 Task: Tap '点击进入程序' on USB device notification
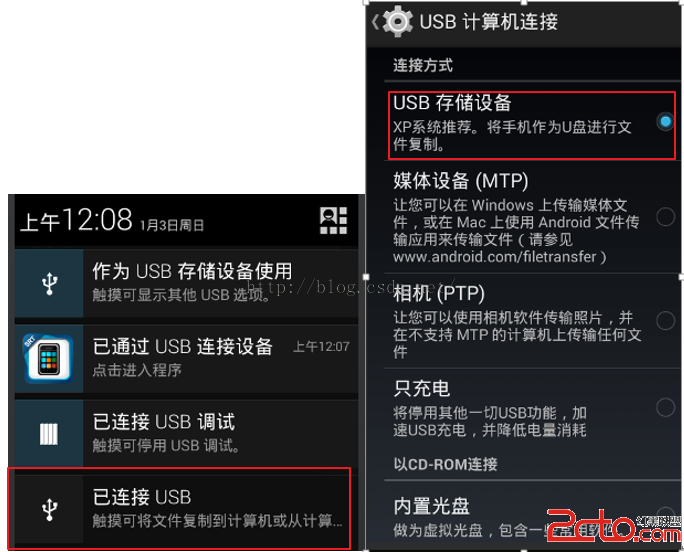coord(137,370)
